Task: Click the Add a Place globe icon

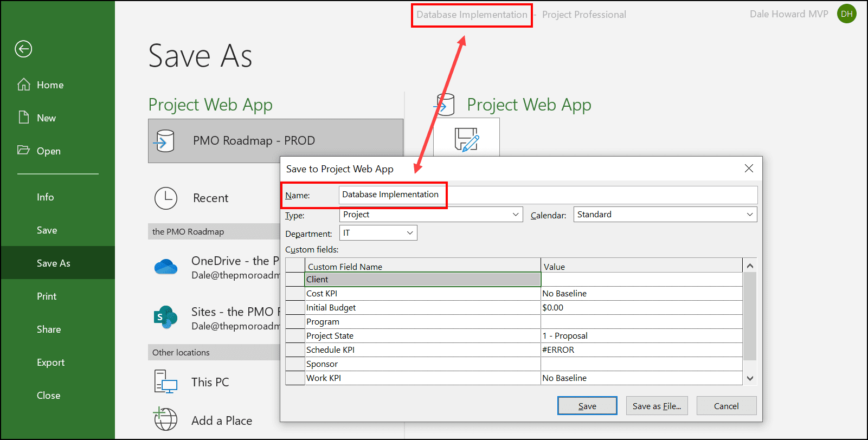Action: pos(165,419)
